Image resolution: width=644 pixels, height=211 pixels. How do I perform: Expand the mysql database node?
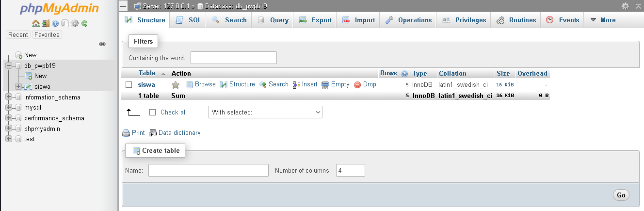[9, 108]
